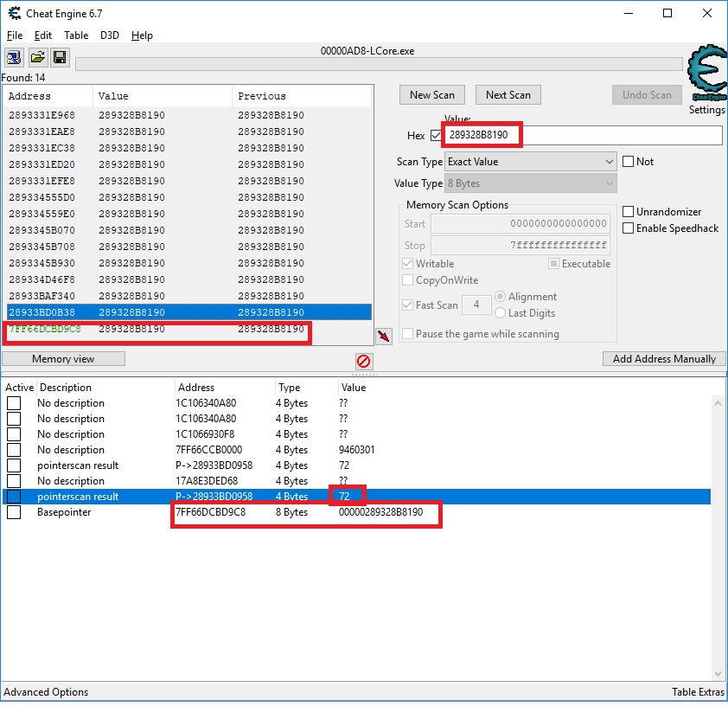
Task: Enable the Unrandomizer checkbox
Action: [x=629, y=212]
